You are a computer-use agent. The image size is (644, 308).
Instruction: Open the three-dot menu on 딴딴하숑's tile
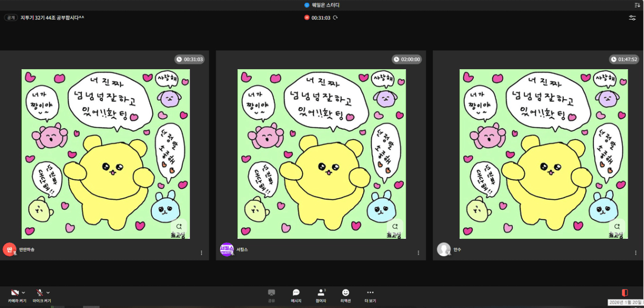click(201, 253)
